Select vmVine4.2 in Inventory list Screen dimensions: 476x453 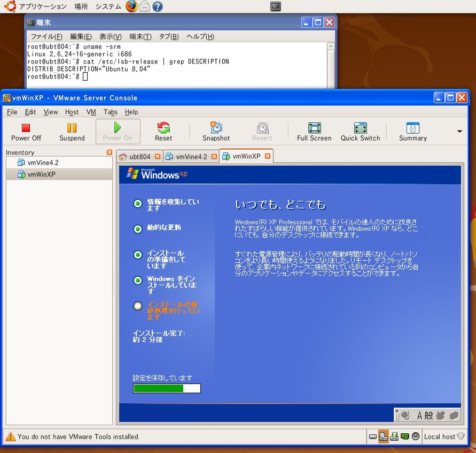[59, 163]
